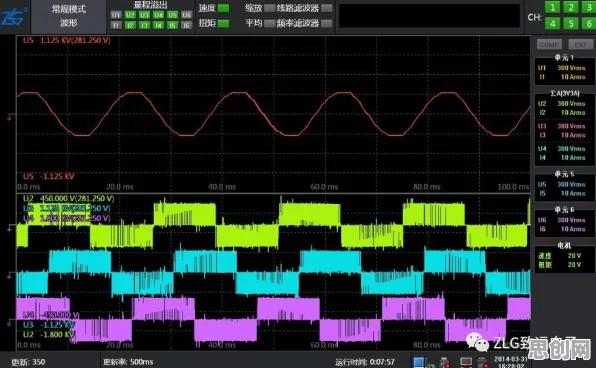The image size is (596, 368).
Task: Toggle channel 2 button
Action: (571, 7)
